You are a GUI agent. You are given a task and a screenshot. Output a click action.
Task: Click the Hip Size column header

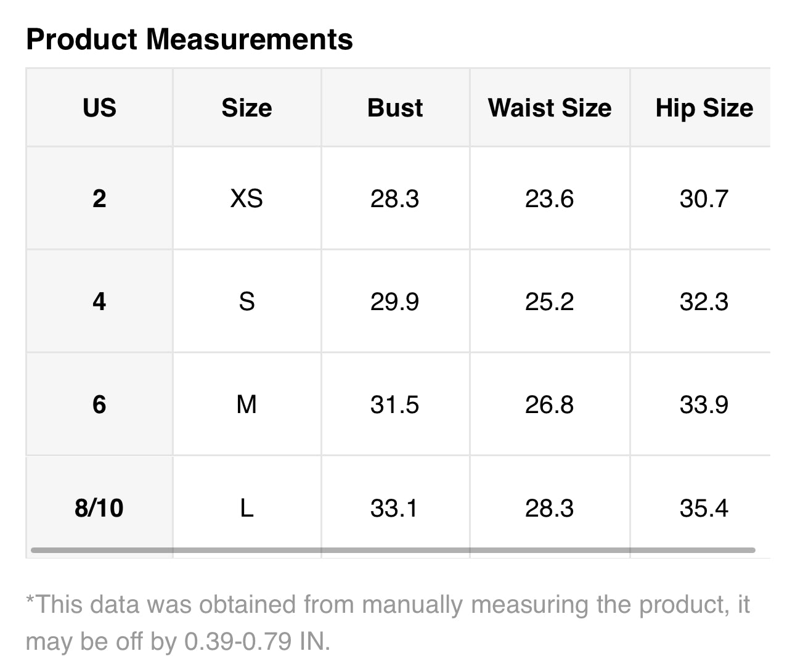[704, 108]
